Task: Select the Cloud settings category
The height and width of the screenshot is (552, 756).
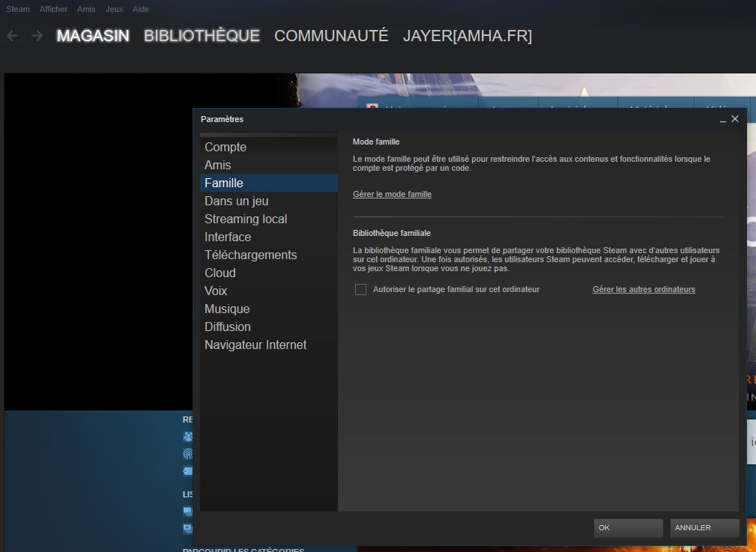Action: [269, 273]
